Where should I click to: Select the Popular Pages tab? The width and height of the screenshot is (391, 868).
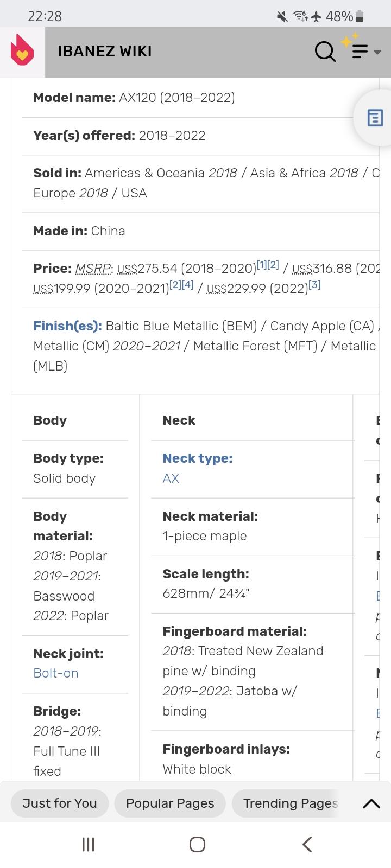click(x=170, y=803)
